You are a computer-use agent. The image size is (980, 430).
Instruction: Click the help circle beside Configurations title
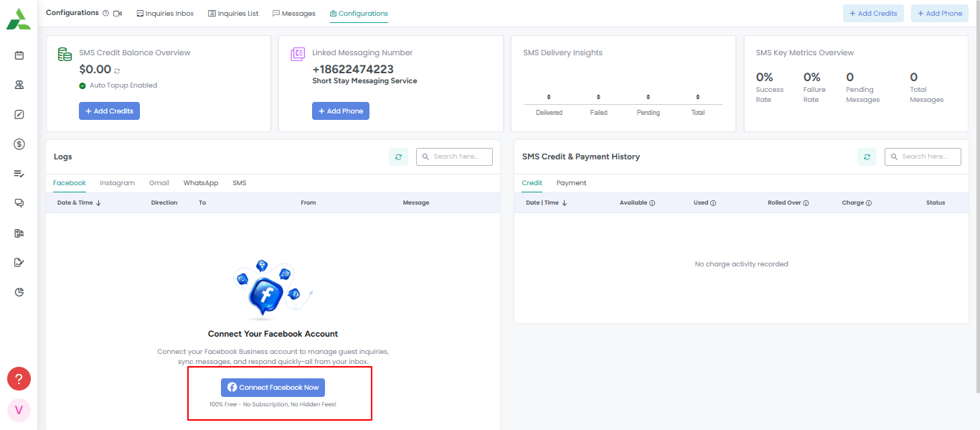point(106,13)
